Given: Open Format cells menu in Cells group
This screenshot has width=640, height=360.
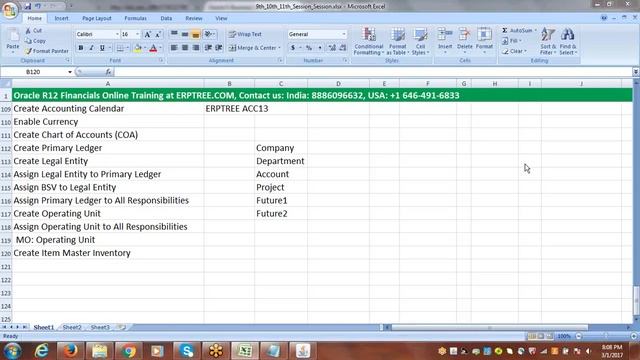Looking at the screenshot, I should 484,41.
